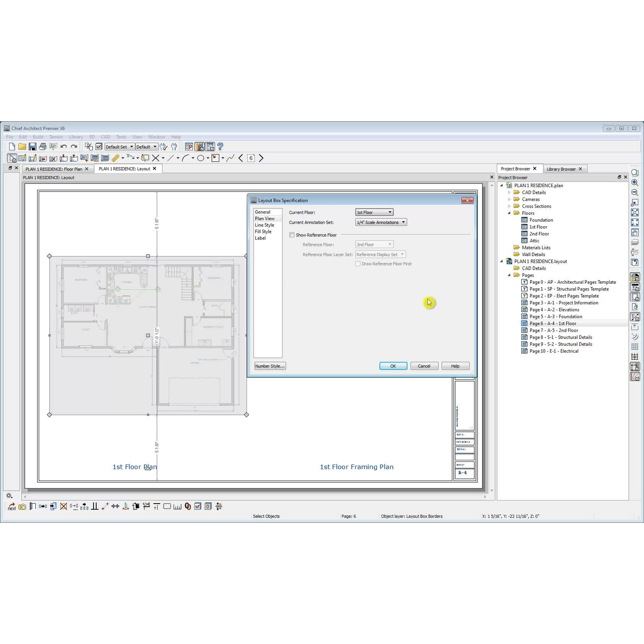The height and width of the screenshot is (644, 644).
Task: Open the Current Floor dropdown
Action: tap(374, 212)
